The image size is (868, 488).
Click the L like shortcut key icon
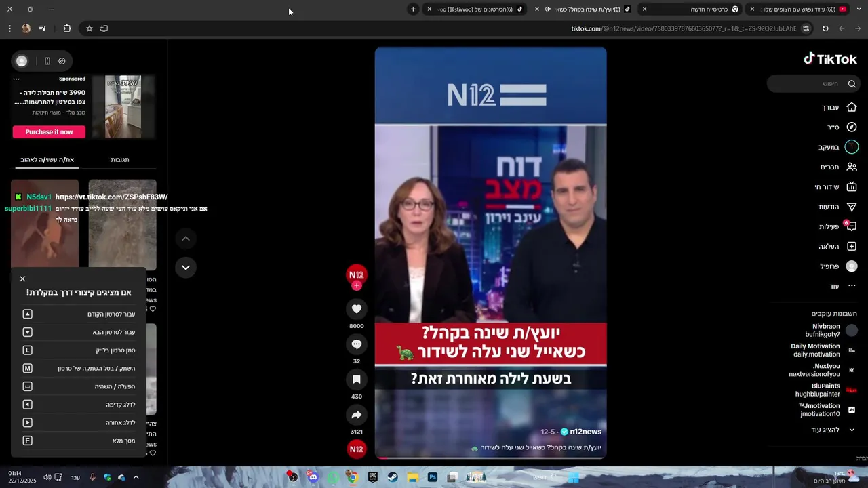click(27, 350)
